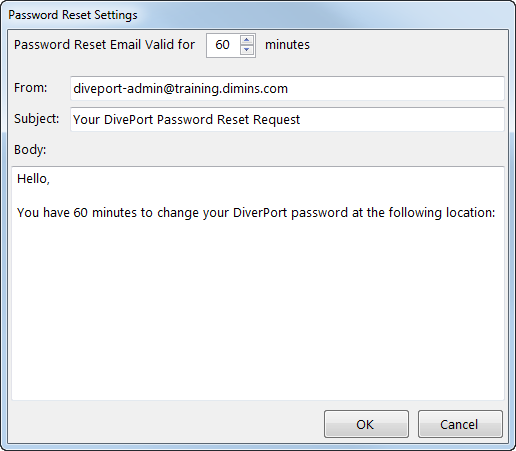
Task: Click the Password Reset Settings title bar
Action: point(258,15)
